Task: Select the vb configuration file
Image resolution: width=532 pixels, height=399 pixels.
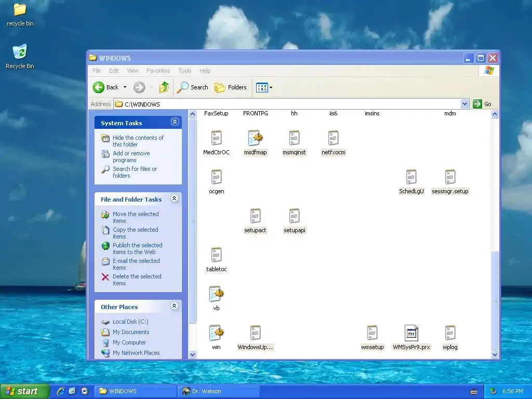Action: 216,294
